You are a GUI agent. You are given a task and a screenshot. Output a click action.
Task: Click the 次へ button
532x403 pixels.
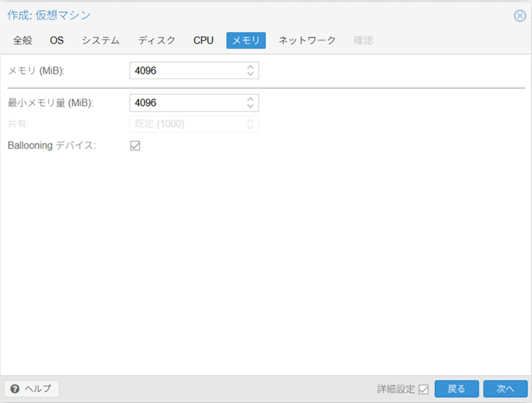tap(505, 389)
